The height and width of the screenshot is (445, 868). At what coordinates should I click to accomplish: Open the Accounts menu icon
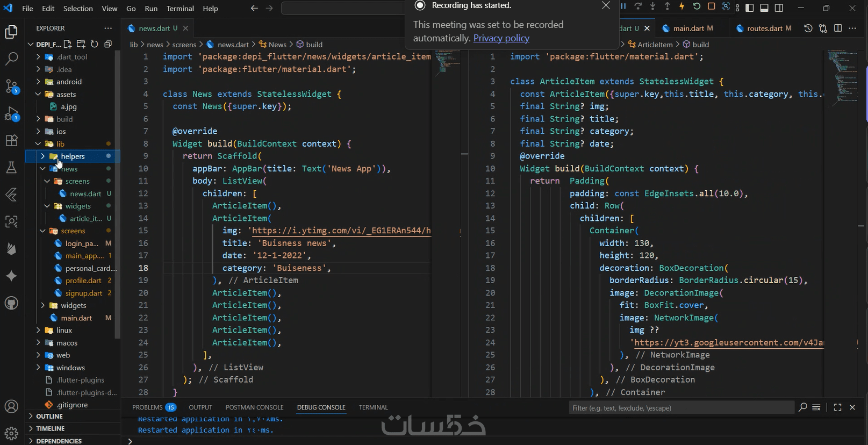tap(11, 407)
